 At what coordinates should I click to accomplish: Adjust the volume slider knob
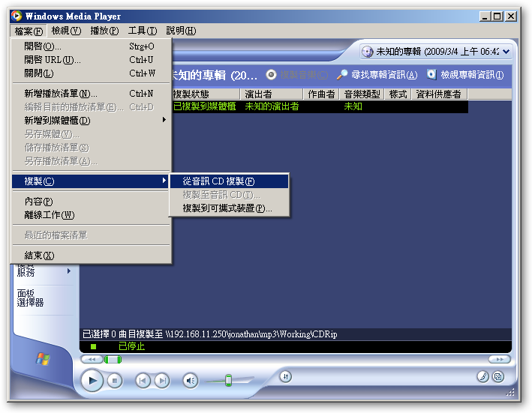point(229,381)
